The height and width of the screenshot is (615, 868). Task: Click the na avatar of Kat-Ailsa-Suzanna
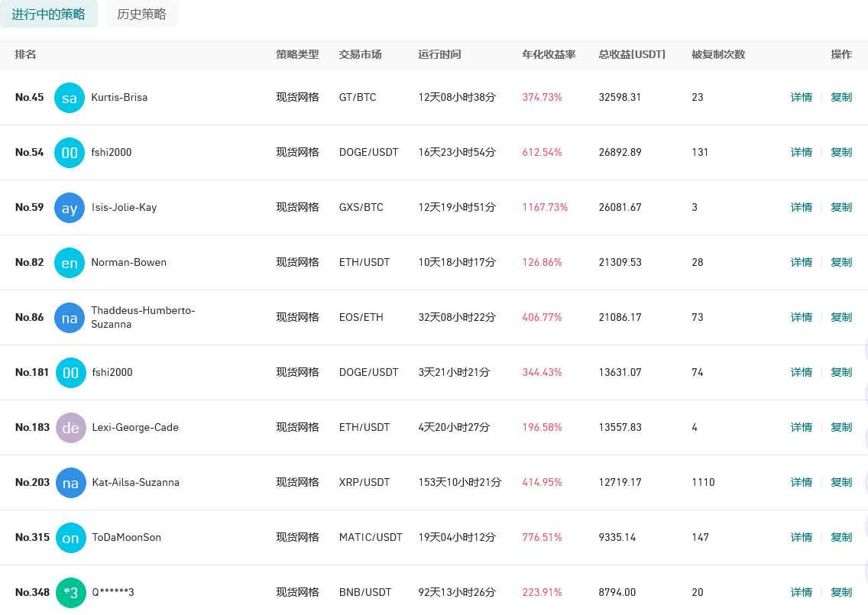[x=71, y=483]
